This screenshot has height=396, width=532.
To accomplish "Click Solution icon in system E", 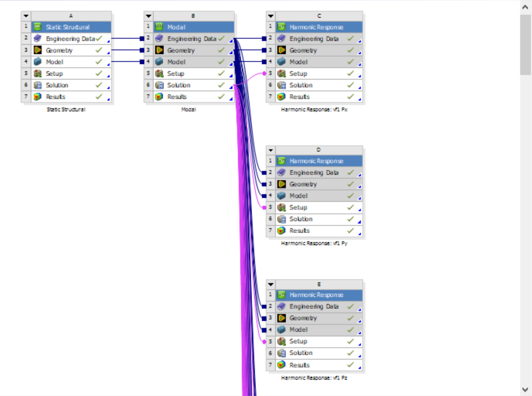I will [x=281, y=353].
